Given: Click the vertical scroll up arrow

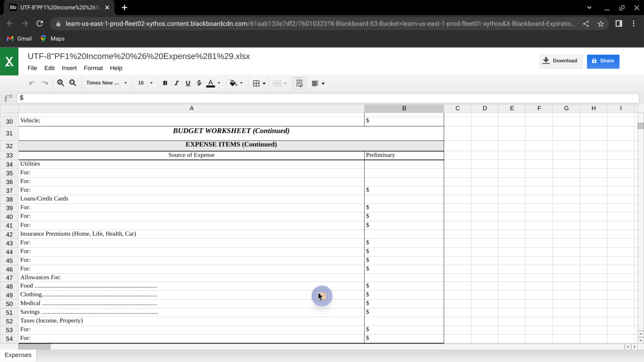Looking at the screenshot, I should click(641, 334).
